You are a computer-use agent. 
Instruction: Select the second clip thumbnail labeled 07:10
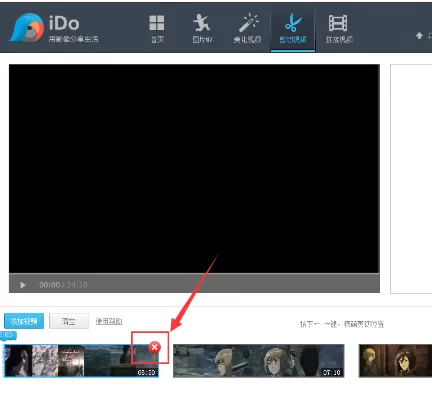click(259, 361)
